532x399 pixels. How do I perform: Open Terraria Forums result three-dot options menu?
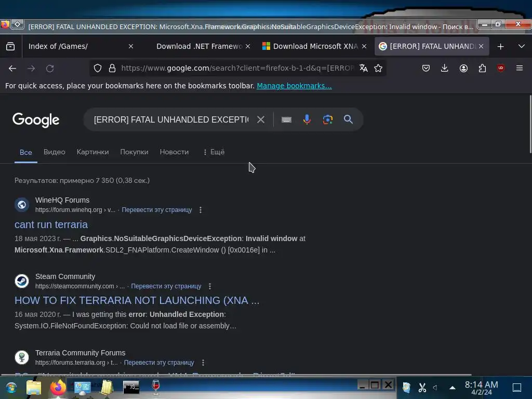click(203, 363)
